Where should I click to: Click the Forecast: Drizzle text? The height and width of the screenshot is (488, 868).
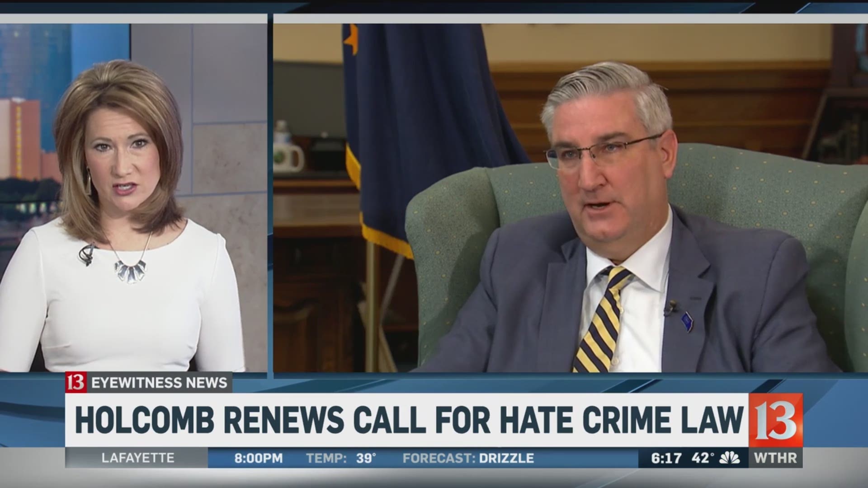click(468, 458)
